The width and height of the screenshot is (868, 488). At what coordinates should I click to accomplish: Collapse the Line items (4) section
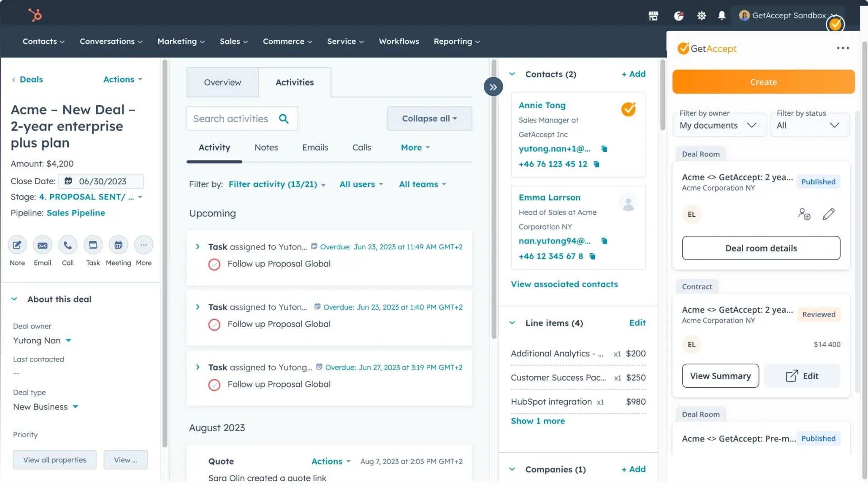[x=512, y=323]
